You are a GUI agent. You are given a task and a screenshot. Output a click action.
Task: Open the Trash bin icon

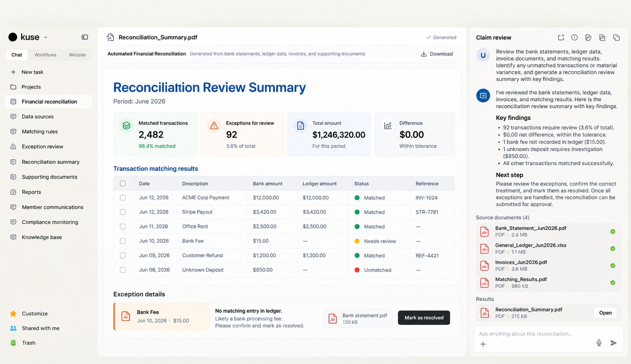pos(13,343)
